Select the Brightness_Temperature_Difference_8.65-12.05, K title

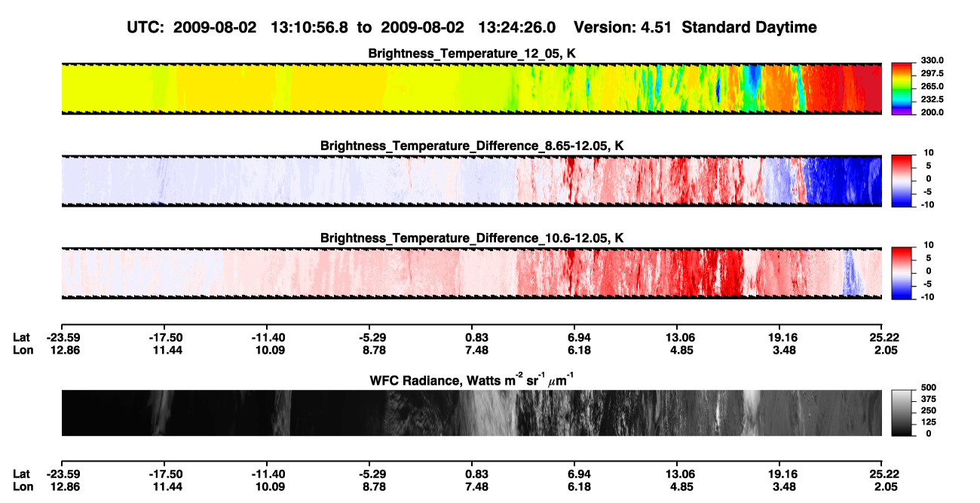tap(472, 146)
